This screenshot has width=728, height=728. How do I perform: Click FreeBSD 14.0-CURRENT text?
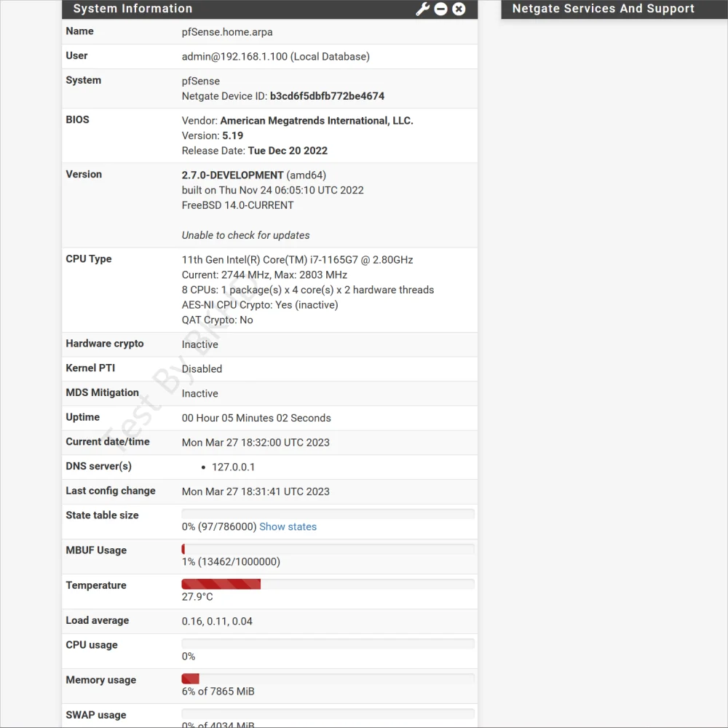[238, 205]
